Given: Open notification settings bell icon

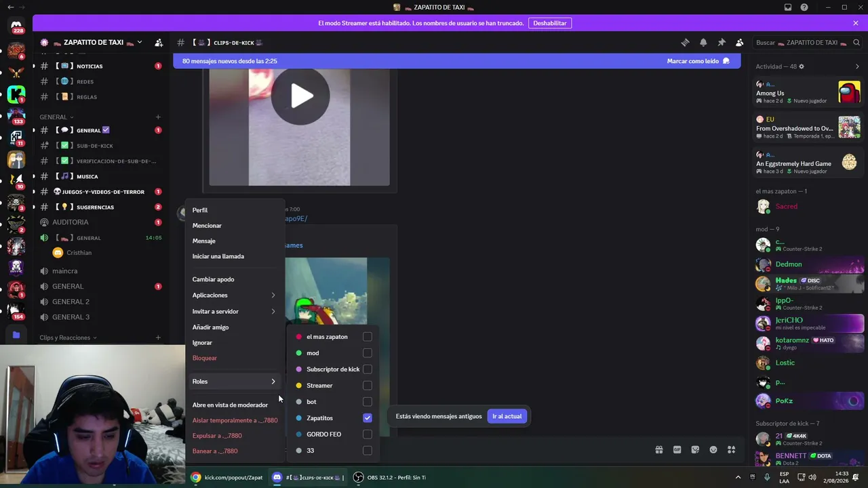Looking at the screenshot, I should (703, 43).
